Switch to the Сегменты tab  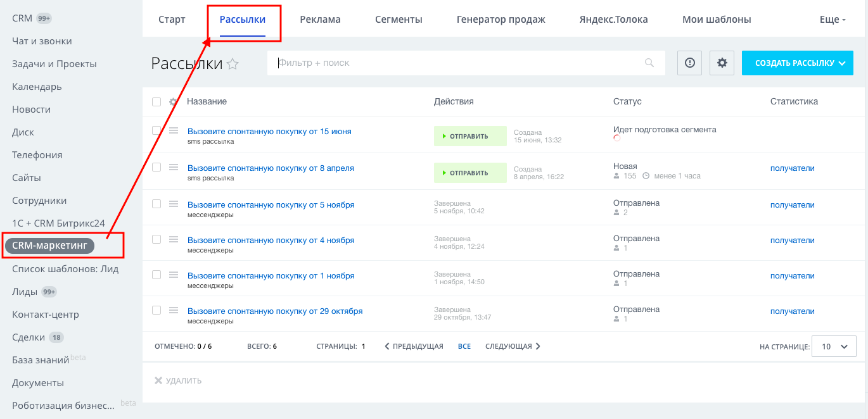click(399, 20)
